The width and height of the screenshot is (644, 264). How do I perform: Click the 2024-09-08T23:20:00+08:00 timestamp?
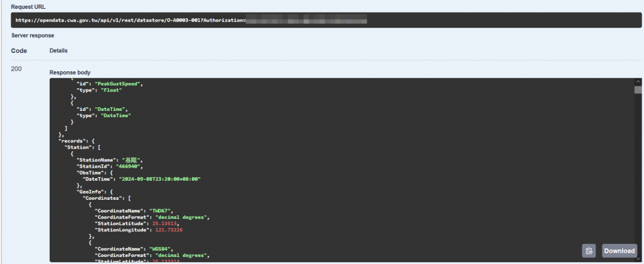pos(160,180)
